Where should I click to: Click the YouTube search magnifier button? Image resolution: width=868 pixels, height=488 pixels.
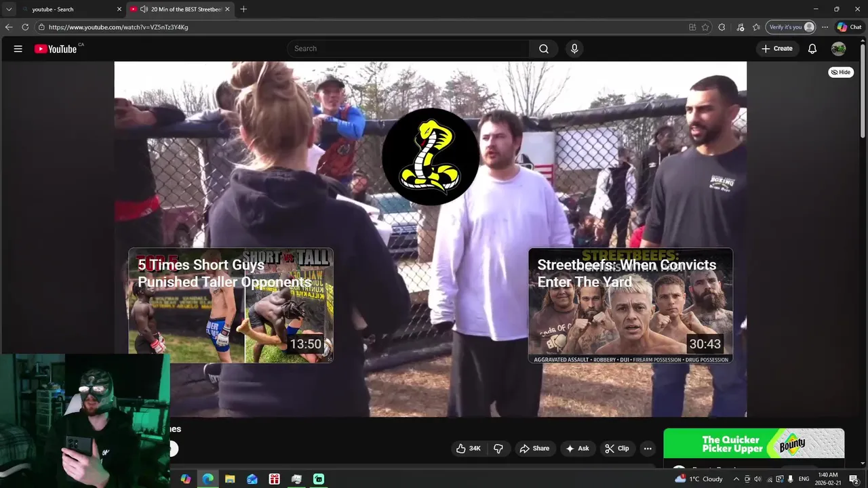[544, 49]
